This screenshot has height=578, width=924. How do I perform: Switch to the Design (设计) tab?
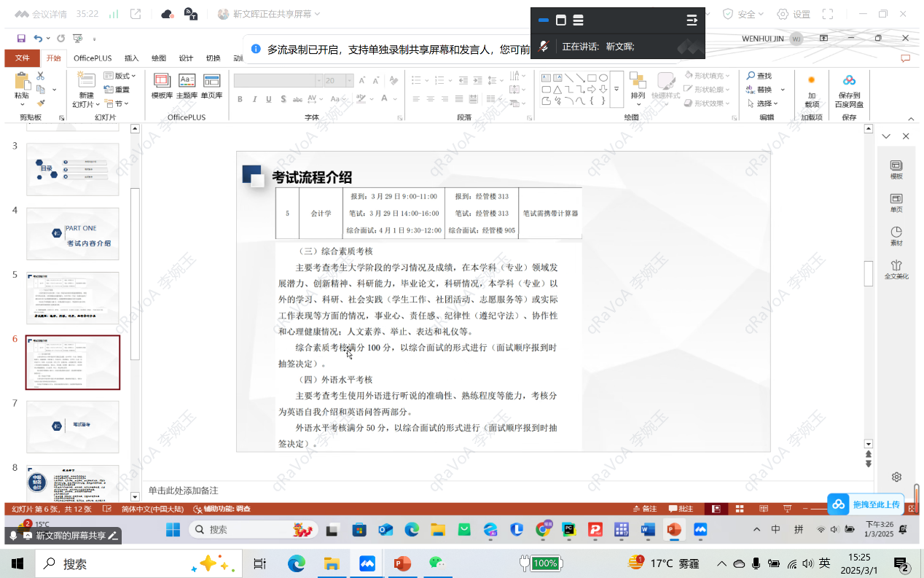[186, 58]
